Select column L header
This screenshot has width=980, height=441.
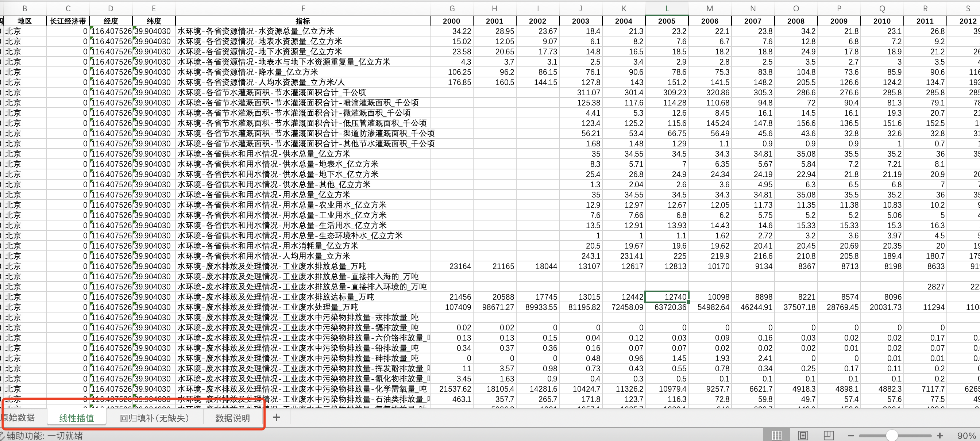click(x=667, y=8)
